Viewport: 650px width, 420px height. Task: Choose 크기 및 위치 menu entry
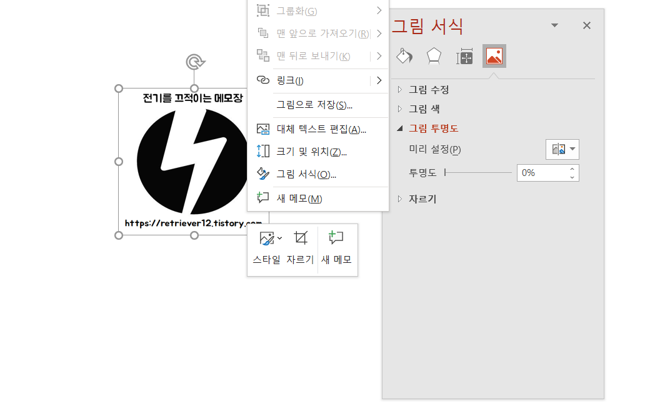[318, 152]
